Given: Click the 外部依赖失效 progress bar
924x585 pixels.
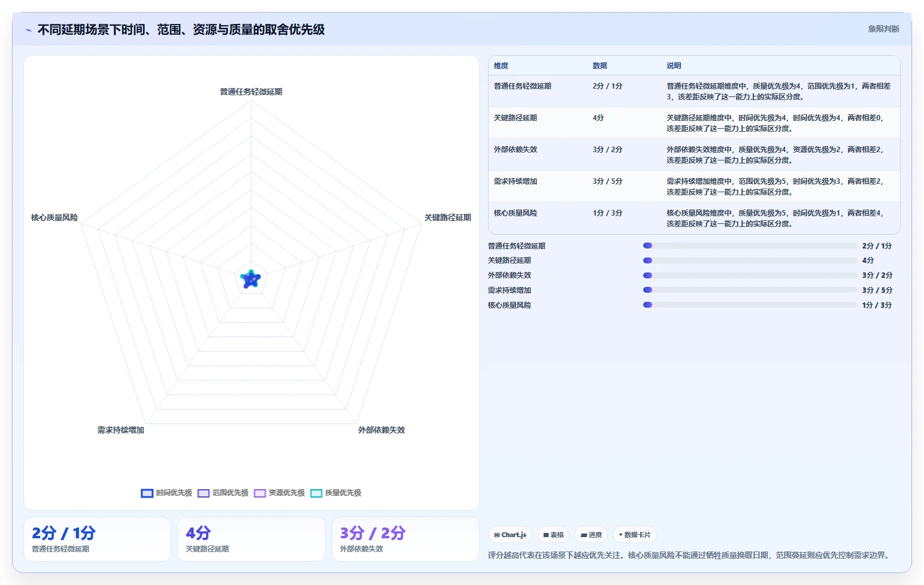Looking at the screenshot, I should coord(750,275).
